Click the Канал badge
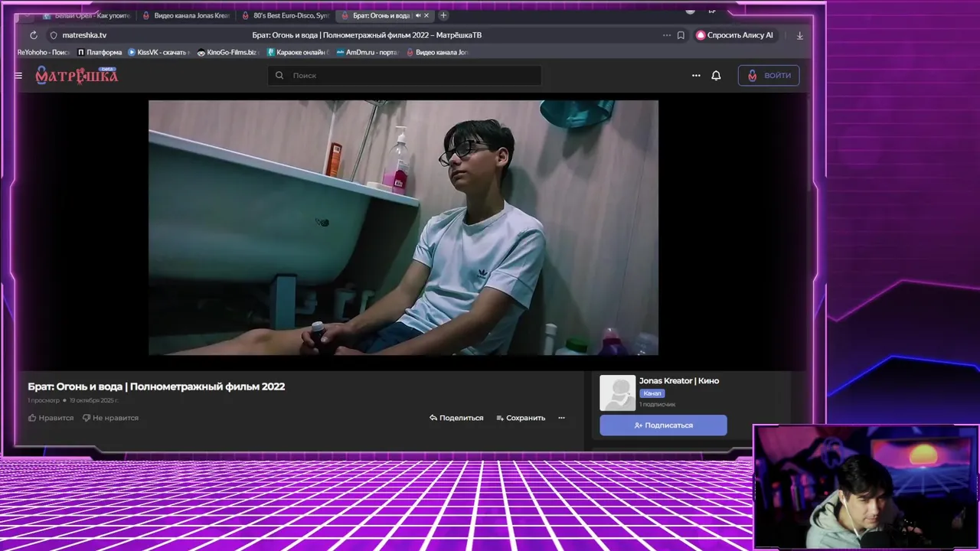The height and width of the screenshot is (551, 980). tap(652, 393)
